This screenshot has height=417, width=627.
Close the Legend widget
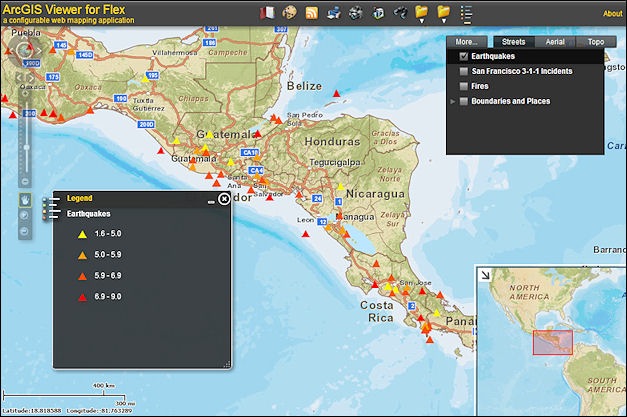coord(224,198)
